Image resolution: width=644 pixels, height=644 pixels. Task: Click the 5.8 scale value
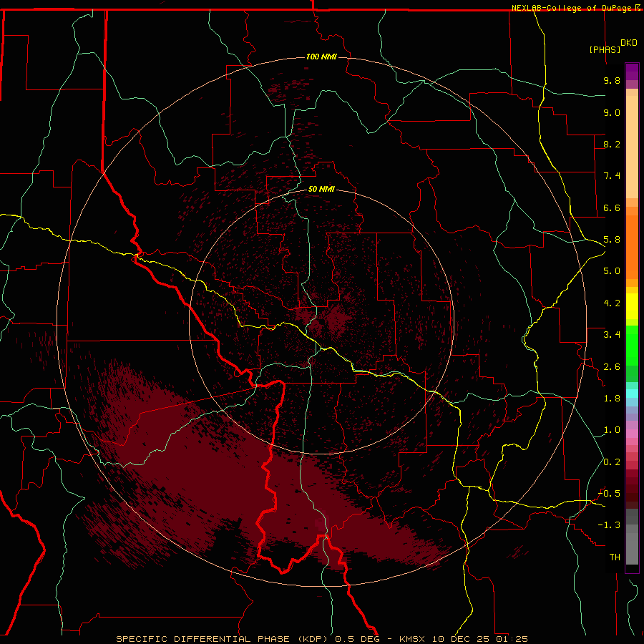[x=612, y=240]
